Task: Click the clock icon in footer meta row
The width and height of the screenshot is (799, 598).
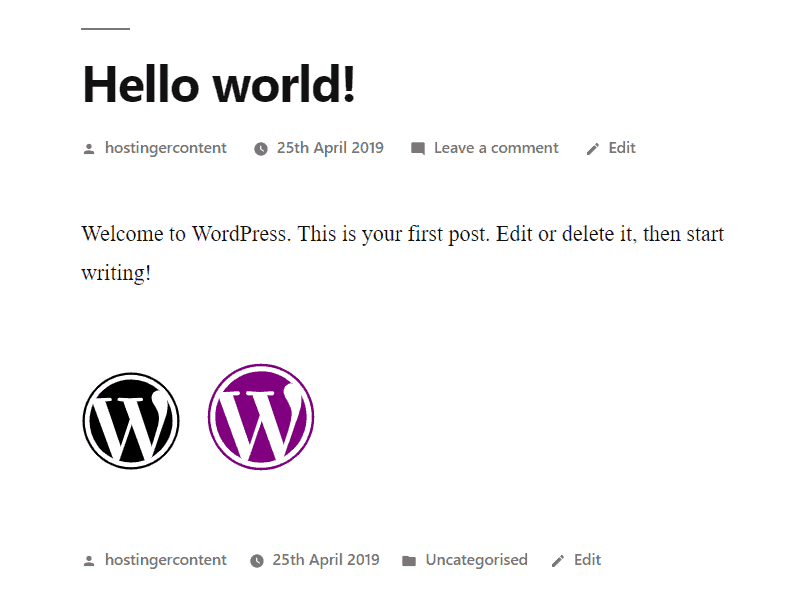Action: point(257,561)
